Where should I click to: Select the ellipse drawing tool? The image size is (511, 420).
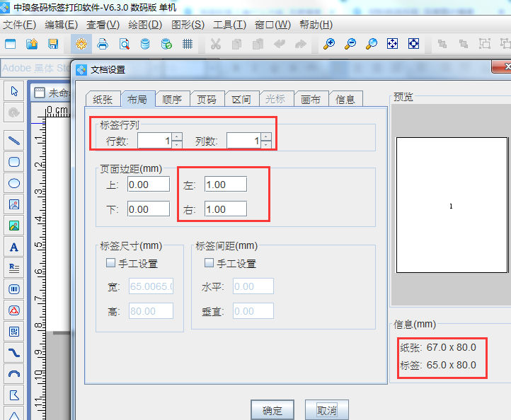pyautogui.click(x=13, y=183)
